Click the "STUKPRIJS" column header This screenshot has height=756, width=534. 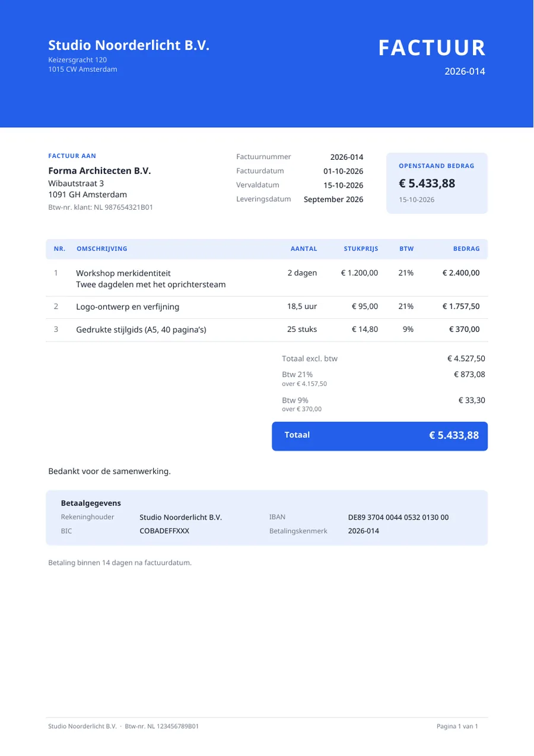(x=361, y=249)
